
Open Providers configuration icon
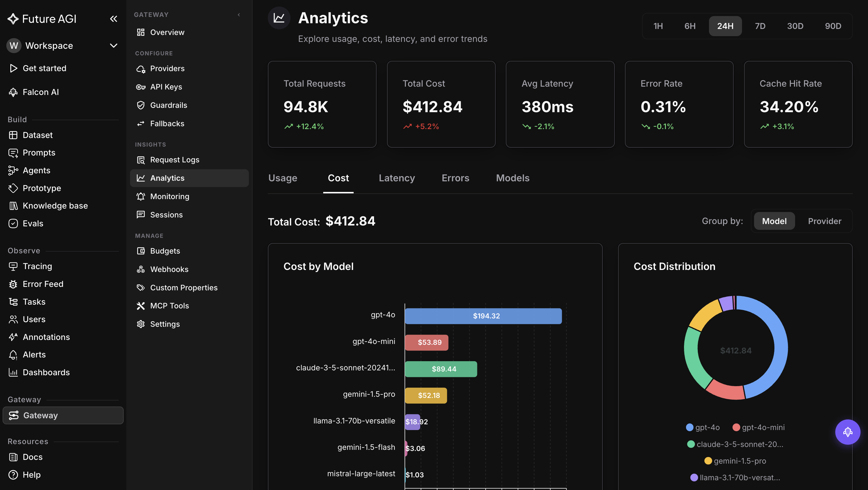(141, 69)
